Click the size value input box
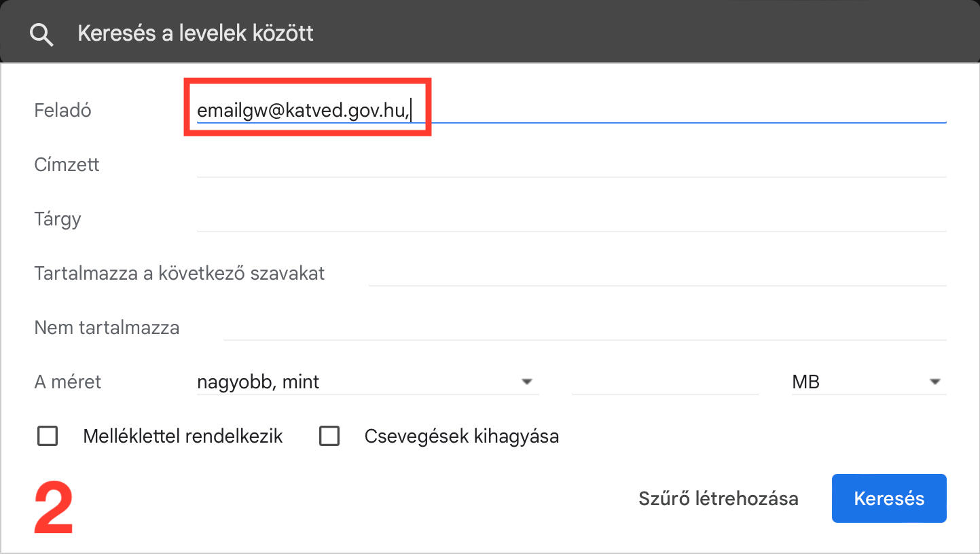980x554 pixels. click(x=664, y=382)
